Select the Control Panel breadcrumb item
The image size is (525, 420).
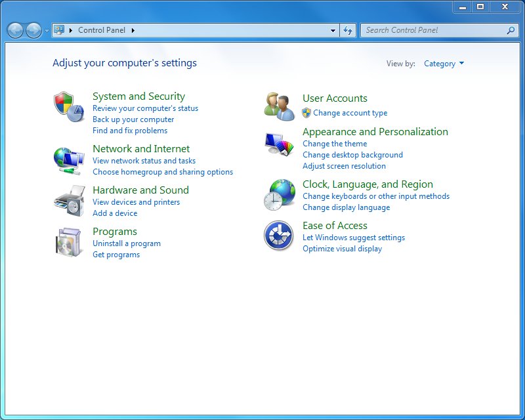[x=102, y=30]
